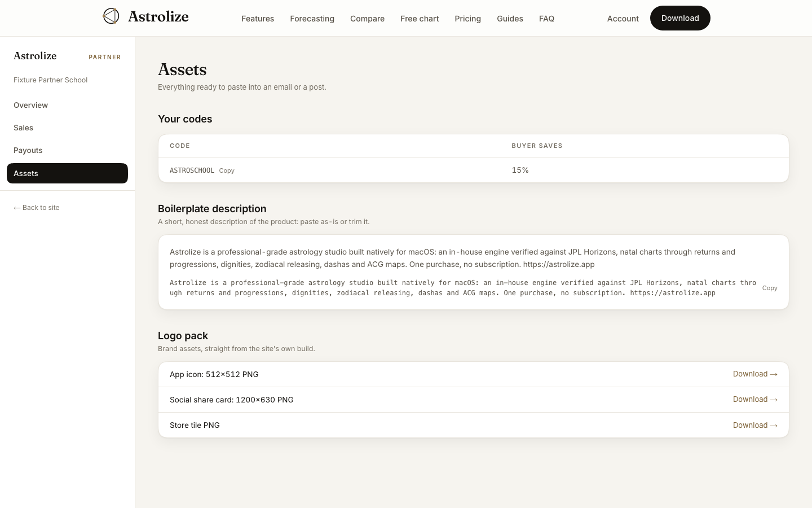Download the Social share card PNG

(755, 400)
